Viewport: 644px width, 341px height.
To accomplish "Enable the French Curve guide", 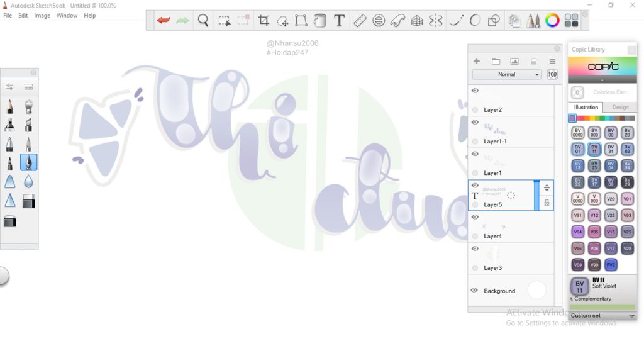I will coord(397,20).
